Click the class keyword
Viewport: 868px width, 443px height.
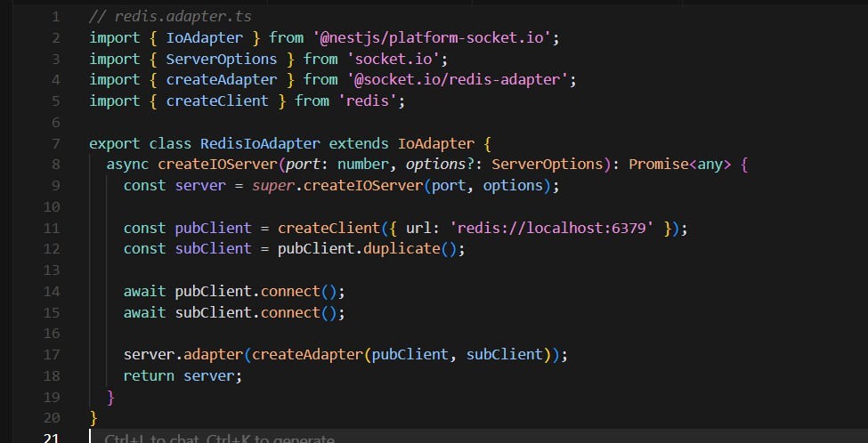pyautogui.click(x=171, y=144)
